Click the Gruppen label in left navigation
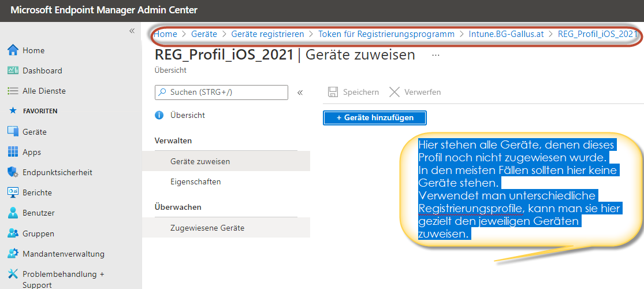The width and height of the screenshot is (644, 289). click(x=39, y=234)
